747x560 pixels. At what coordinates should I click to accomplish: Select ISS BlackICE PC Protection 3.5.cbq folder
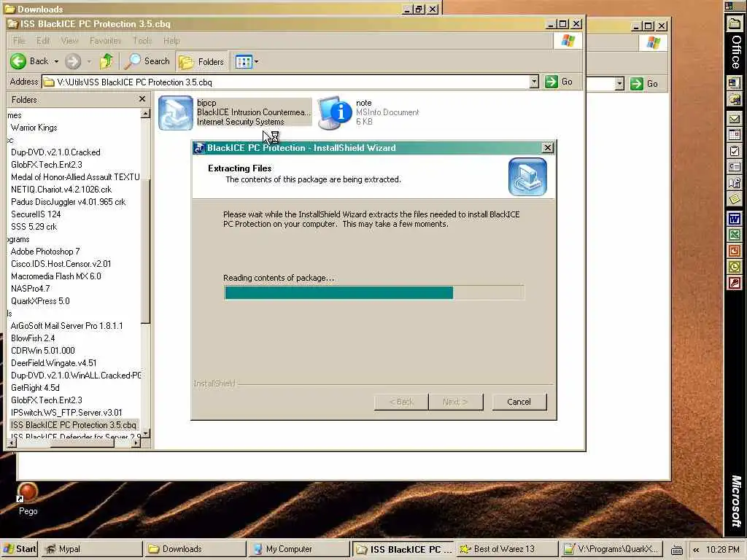tap(74, 425)
